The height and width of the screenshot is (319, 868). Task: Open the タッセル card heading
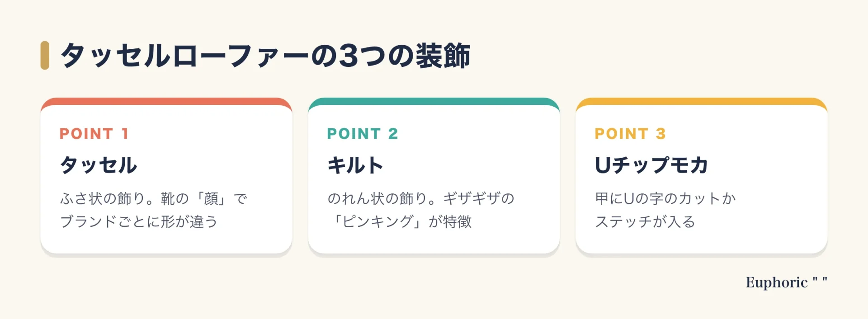click(99, 165)
